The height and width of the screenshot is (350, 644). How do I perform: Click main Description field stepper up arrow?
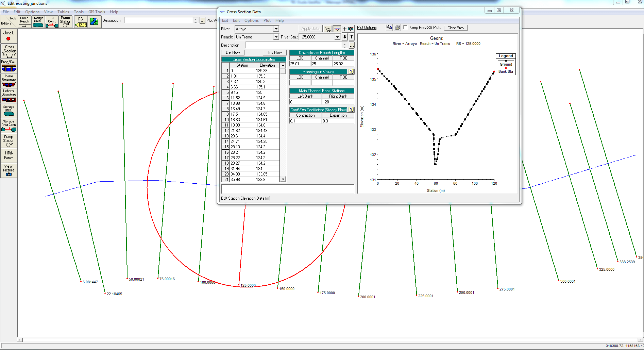tap(196, 19)
